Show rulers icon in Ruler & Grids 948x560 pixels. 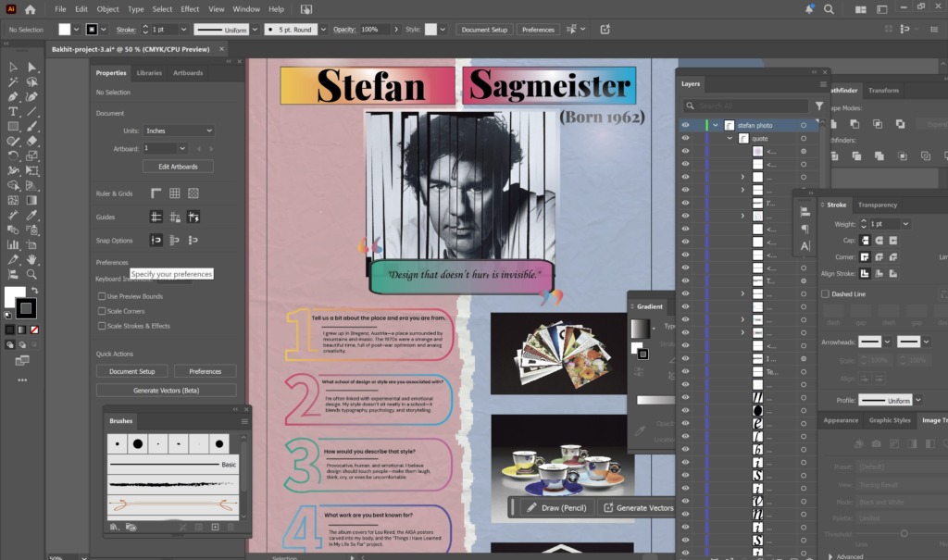[x=156, y=193]
